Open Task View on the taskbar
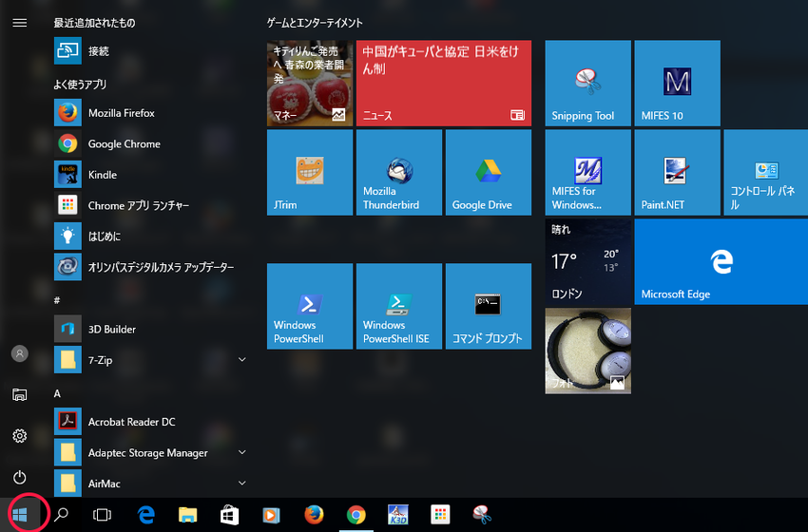 click(x=102, y=514)
